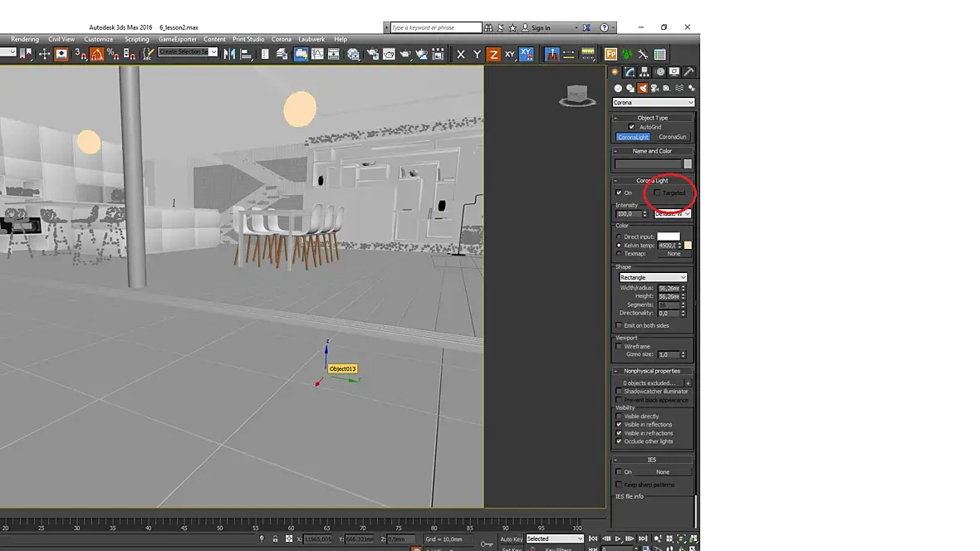
Task: Open the Display panel tab
Action: click(x=674, y=72)
